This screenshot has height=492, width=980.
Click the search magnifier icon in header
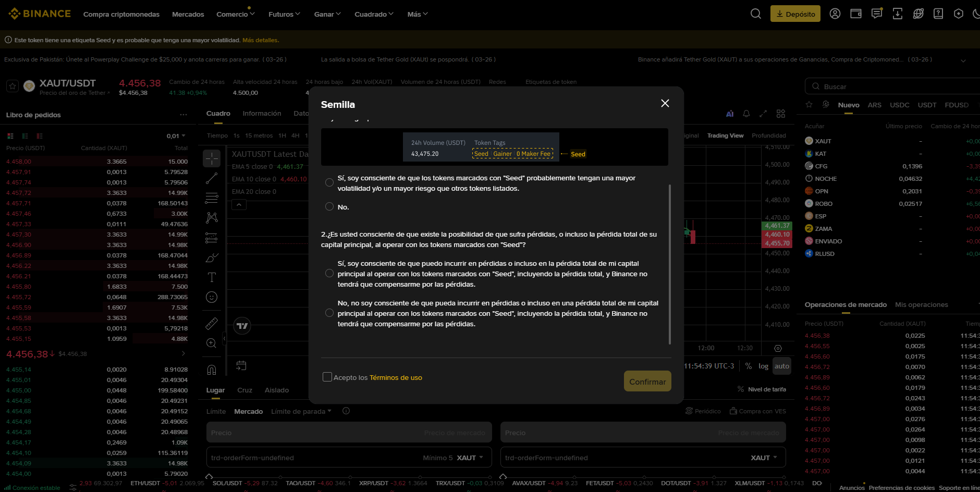pyautogui.click(x=755, y=14)
